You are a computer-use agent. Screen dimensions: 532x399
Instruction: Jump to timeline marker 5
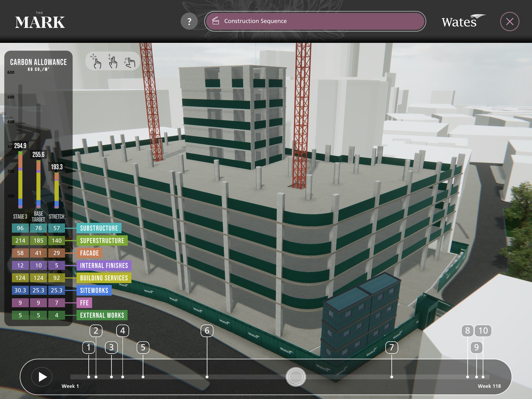pyautogui.click(x=143, y=347)
